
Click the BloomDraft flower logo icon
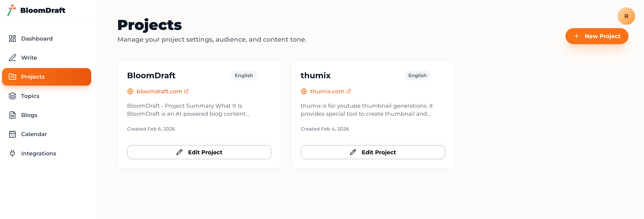point(12,10)
